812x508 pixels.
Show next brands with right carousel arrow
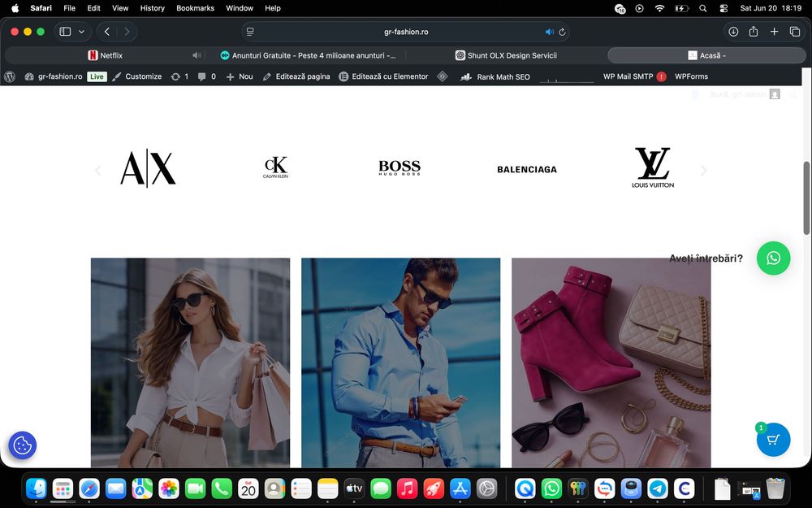[x=703, y=170]
